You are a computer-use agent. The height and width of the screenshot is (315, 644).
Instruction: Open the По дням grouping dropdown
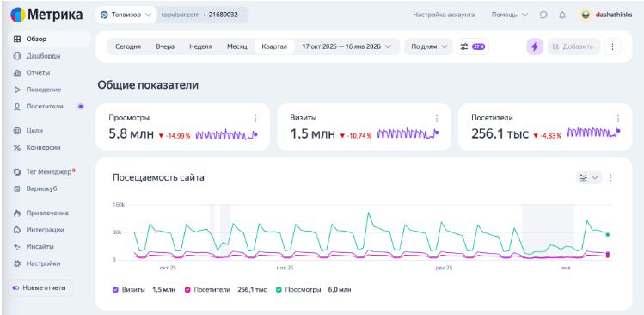(x=429, y=46)
